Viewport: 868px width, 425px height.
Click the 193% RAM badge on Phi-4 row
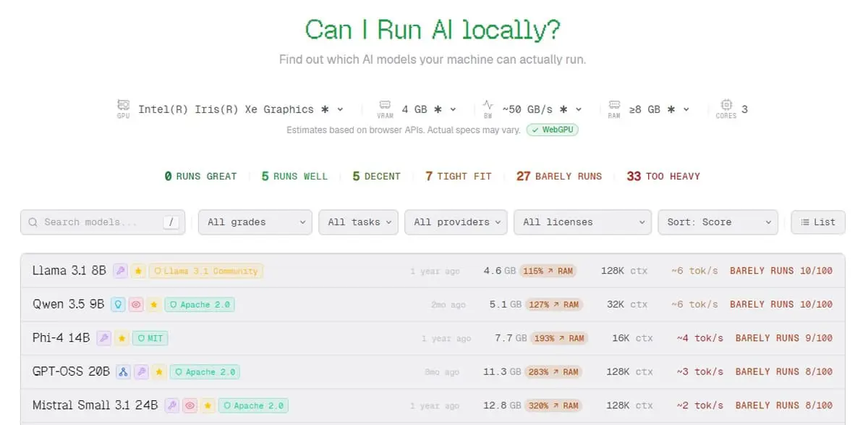[x=559, y=338]
